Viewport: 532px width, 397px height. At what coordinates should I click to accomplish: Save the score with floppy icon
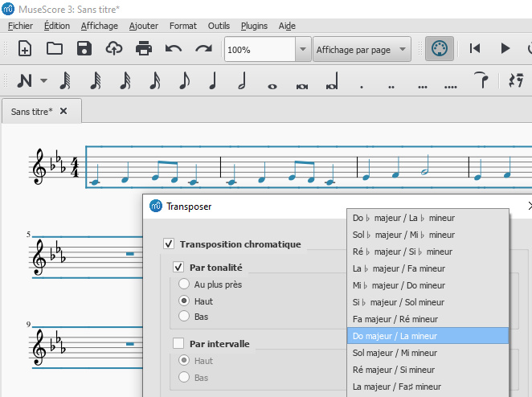(x=84, y=49)
